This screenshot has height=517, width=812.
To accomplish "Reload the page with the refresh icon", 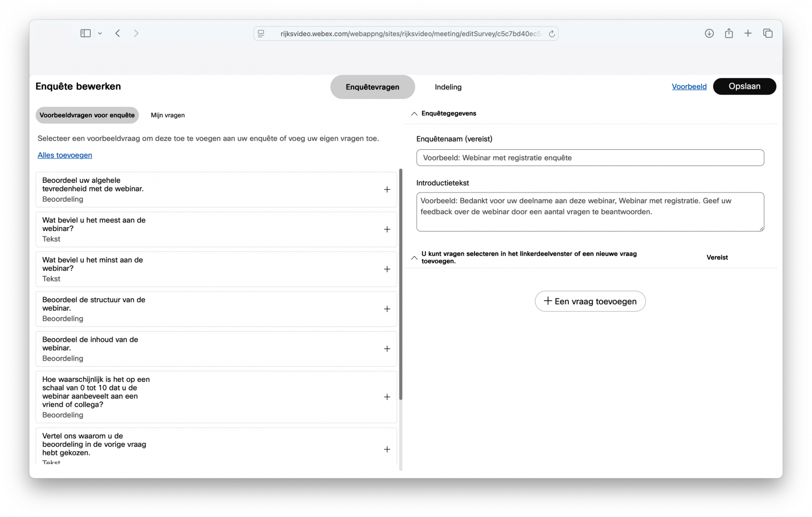I will pos(552,34).
